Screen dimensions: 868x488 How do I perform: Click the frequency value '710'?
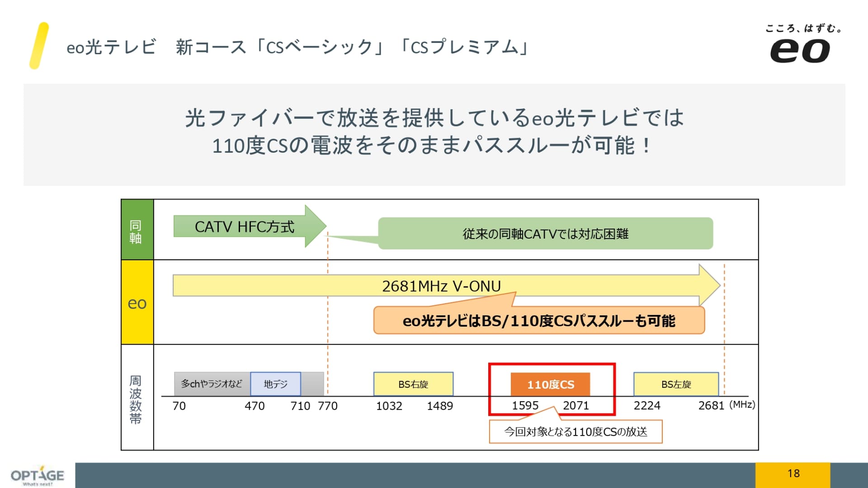300,406
